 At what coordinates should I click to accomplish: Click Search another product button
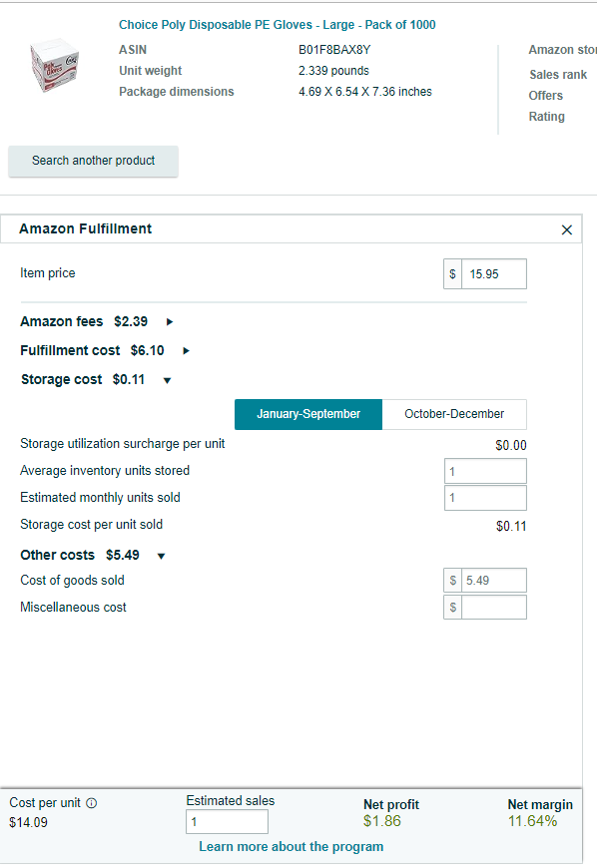click(93, 161)
